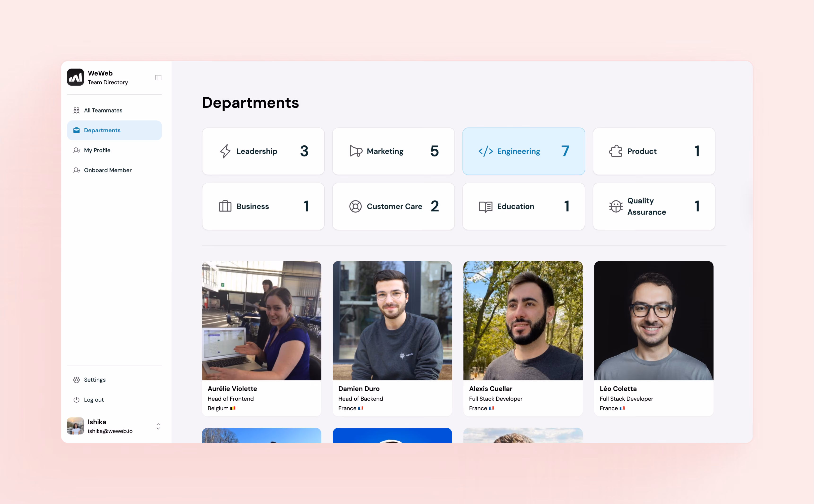The width and height of the screenshot is (814, 504).
Task: Select the Business department card
Action: 263,206
